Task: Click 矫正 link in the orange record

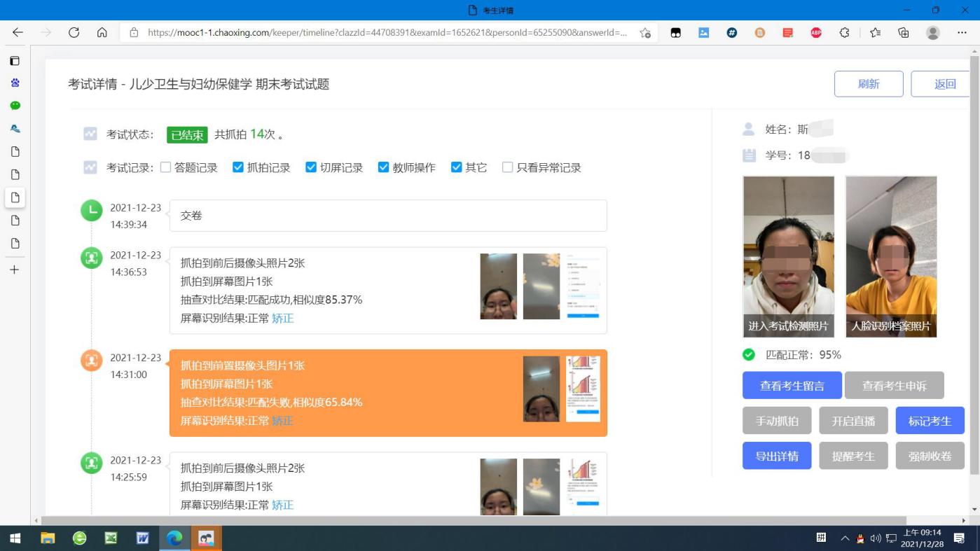Action: (x=282, y=421)
